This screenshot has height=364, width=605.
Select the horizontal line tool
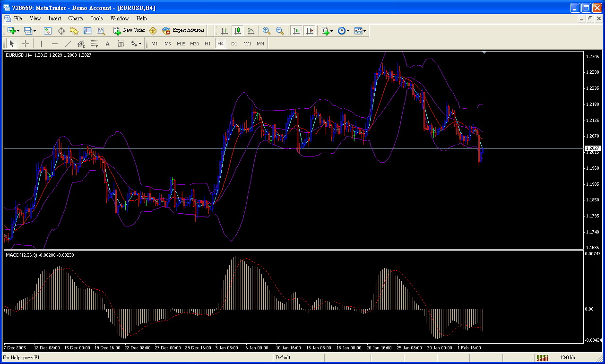point(55,43)
